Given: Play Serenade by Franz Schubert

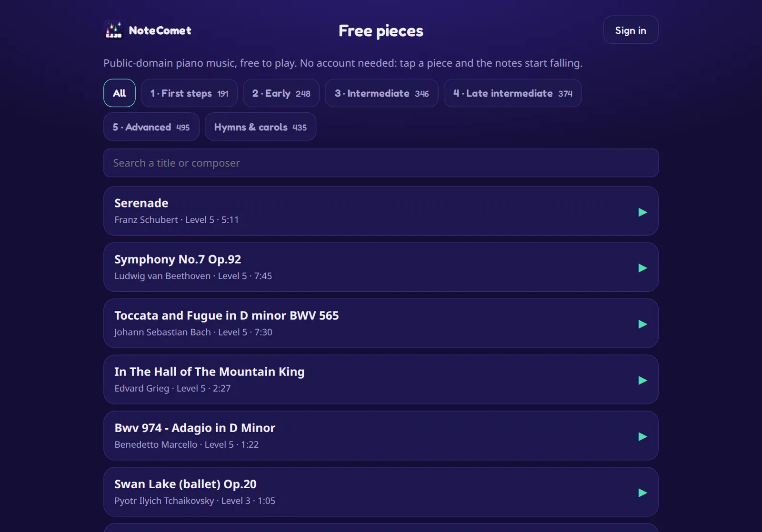Looking at the screenshot, I should (x=642, y=212).
